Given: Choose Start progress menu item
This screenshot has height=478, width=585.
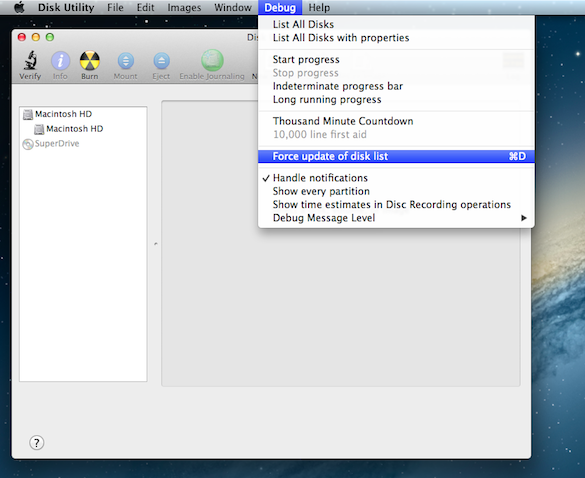Looking at the screenshot, I should (x=396, y=59).
